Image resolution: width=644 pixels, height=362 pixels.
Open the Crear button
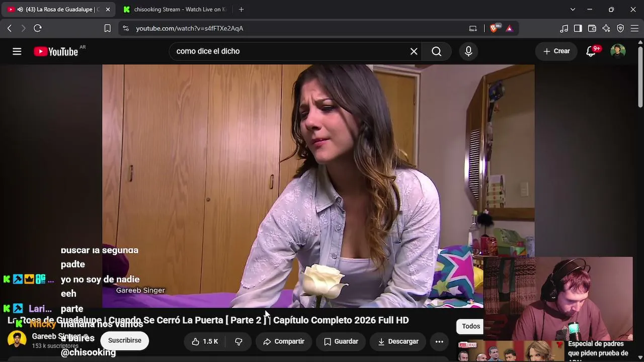pyautogui.click(x=556, y=51)
